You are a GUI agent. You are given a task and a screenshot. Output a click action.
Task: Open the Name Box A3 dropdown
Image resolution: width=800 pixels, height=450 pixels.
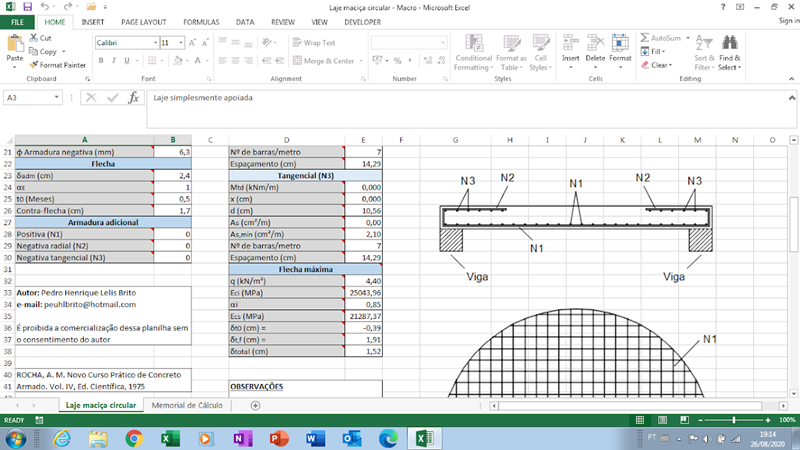[x=56, y=97]
